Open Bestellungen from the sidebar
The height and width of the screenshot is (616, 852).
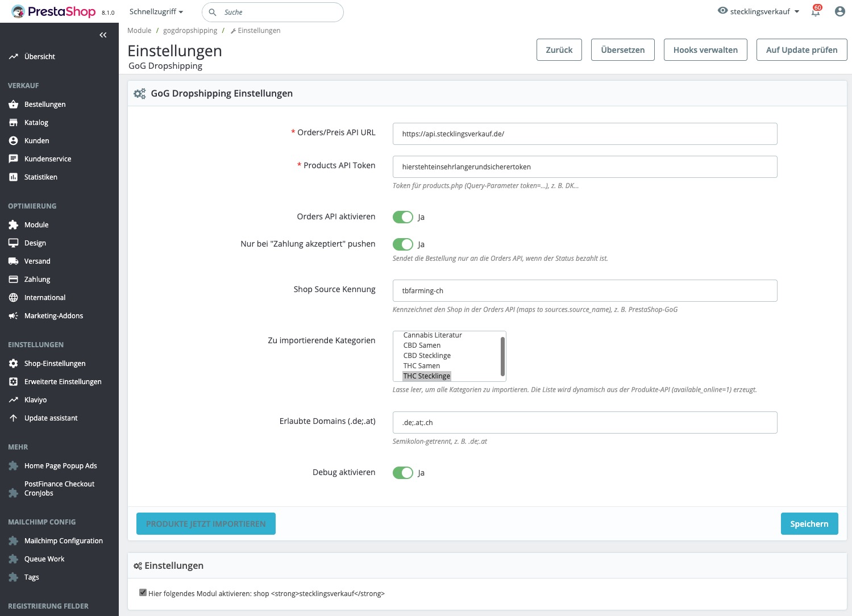[44, 104]
